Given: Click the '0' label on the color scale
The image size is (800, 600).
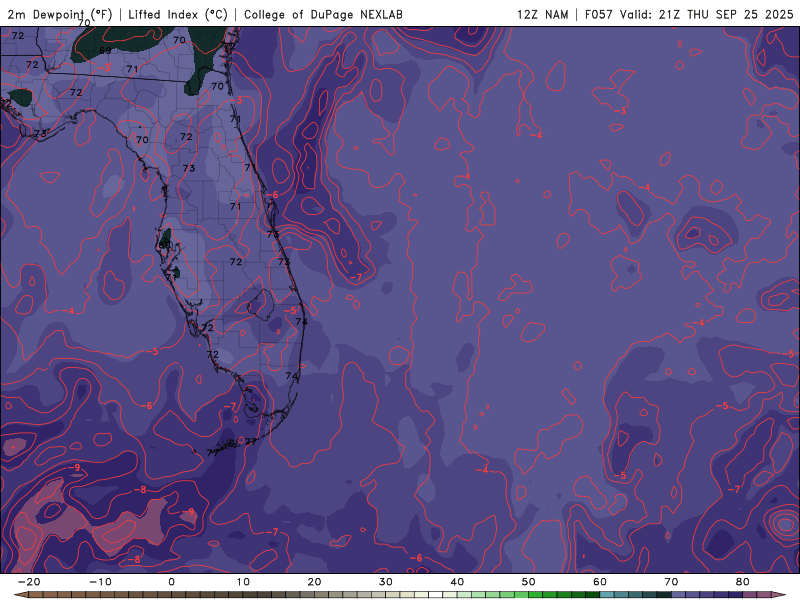Looking at the screenshot, I should 171,582.
